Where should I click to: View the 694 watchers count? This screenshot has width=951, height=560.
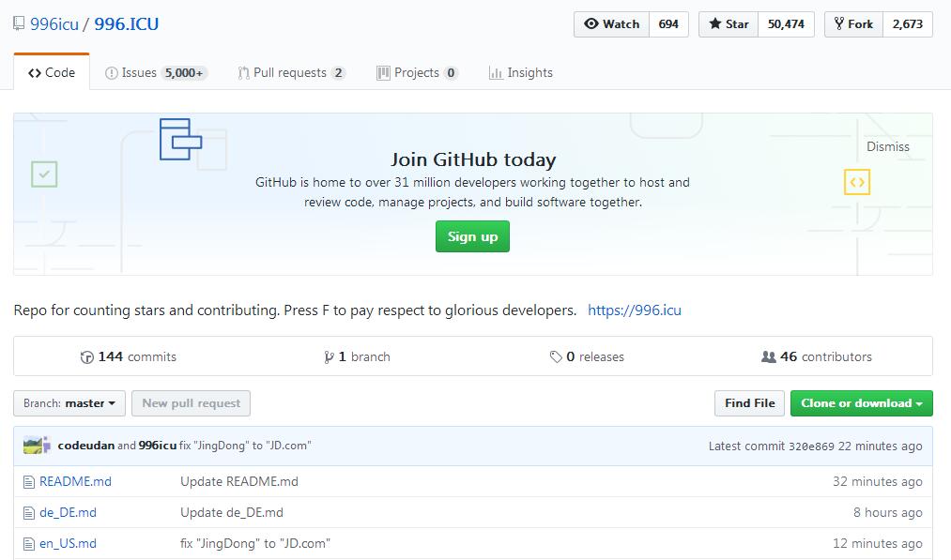click(x=668, y=24)
